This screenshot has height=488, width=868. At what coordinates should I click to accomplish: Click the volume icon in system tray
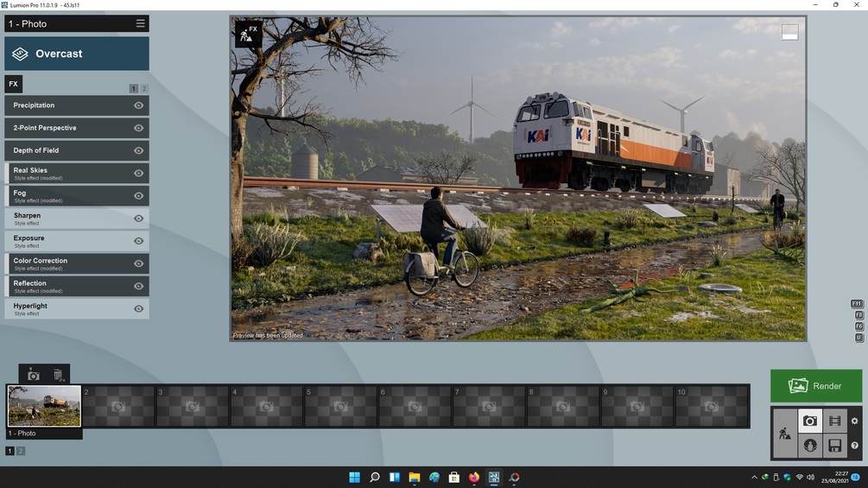pyautogui.click(x=810, y=477)
